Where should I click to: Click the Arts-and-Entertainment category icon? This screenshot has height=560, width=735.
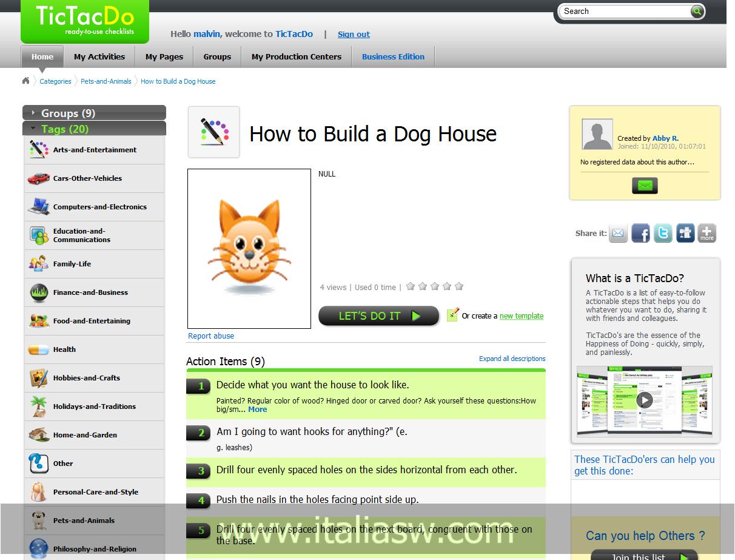39,149
